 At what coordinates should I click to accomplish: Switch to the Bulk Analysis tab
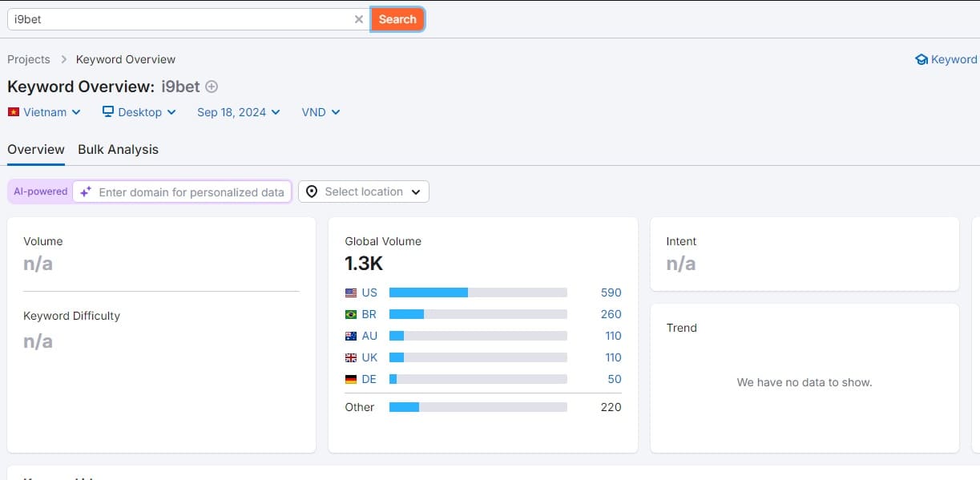click(118, 149)
